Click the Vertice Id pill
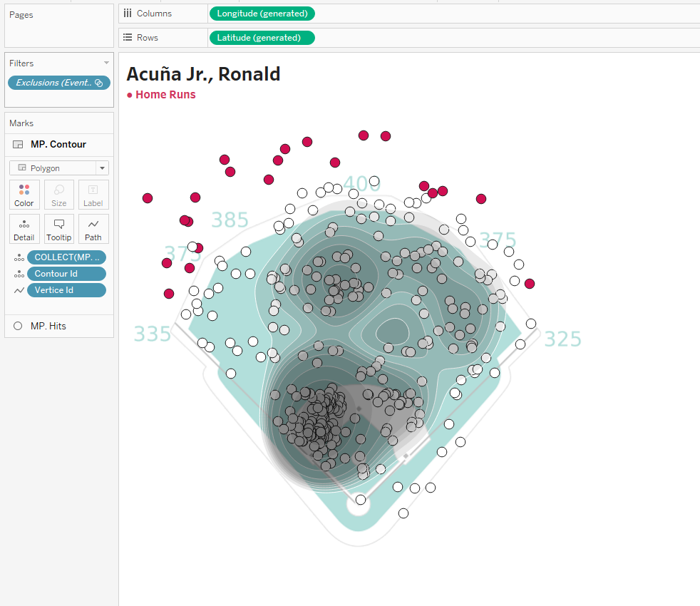 (66, 290)
